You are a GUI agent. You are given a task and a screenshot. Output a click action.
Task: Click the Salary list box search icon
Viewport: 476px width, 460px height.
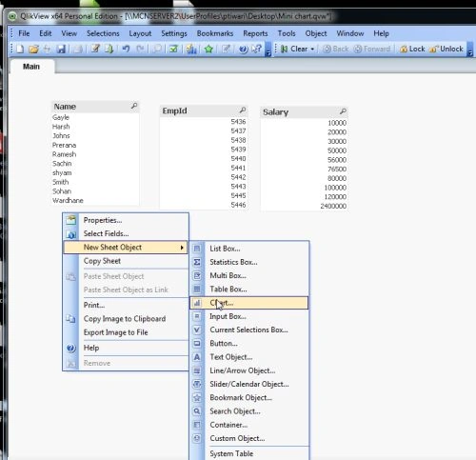click(343, 111)
